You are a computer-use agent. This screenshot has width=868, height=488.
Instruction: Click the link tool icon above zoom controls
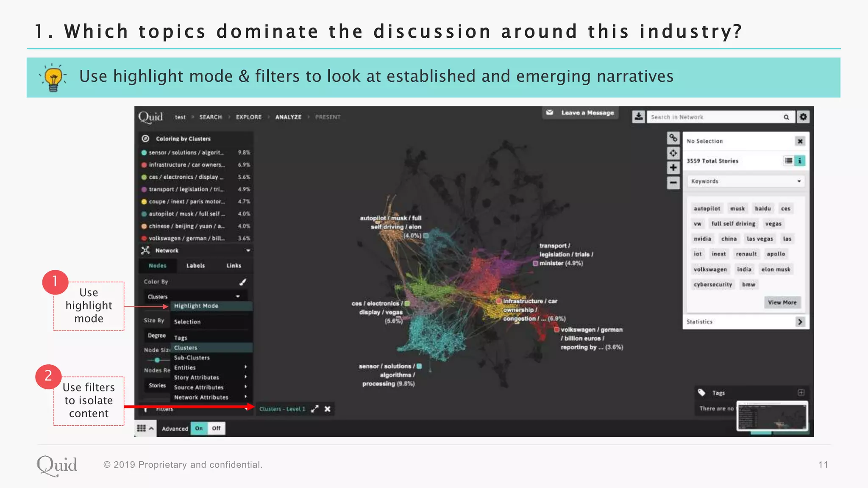click(x=673, y=138)
